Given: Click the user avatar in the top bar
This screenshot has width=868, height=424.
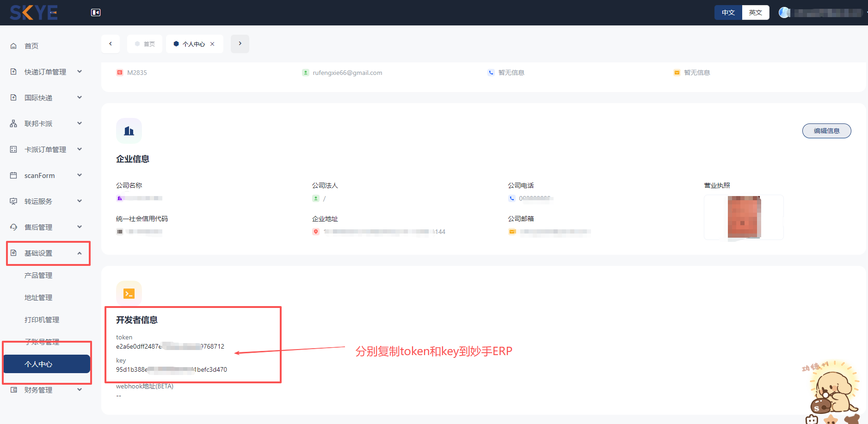Looking at the screenshot, I should tap(784, 12).
